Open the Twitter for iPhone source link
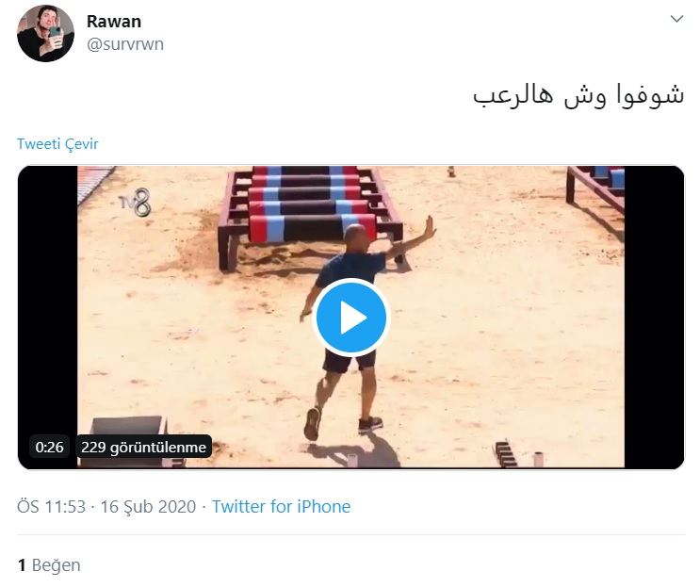This screenshot has width=700, height=588. click(281, 507)
